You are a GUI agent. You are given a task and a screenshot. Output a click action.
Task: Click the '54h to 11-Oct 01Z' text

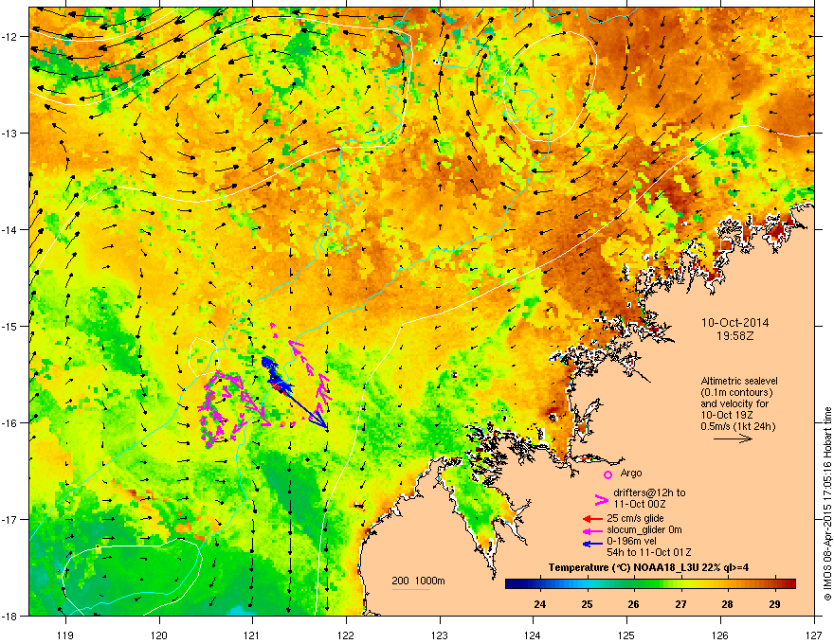(x=649, y=552)
